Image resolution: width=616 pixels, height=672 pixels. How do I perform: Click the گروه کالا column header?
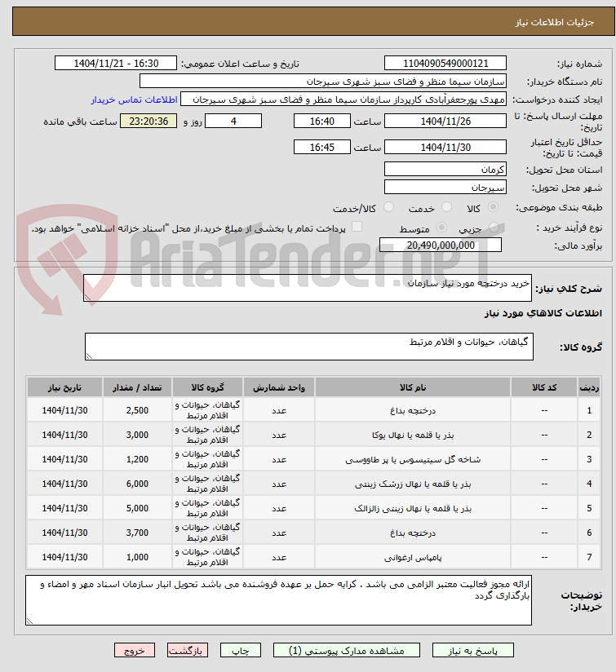tap(207, 387)
